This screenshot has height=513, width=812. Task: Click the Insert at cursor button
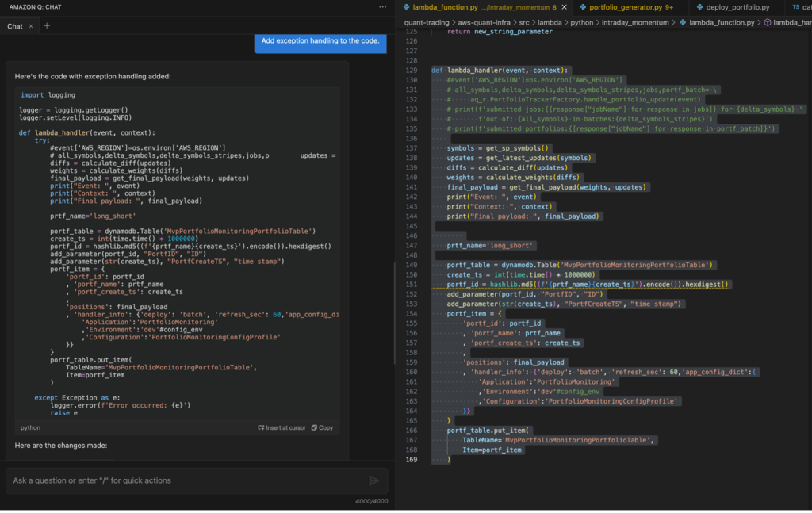tap(281, 427)
